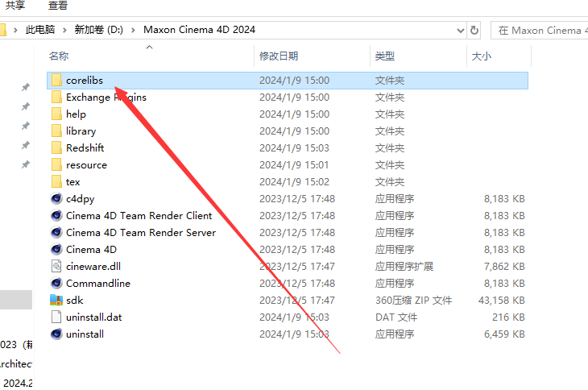Image resolution: width=588 pixels, height=390 pixels.
Task: Select the resource folder icon
Action: coord(56,165)
